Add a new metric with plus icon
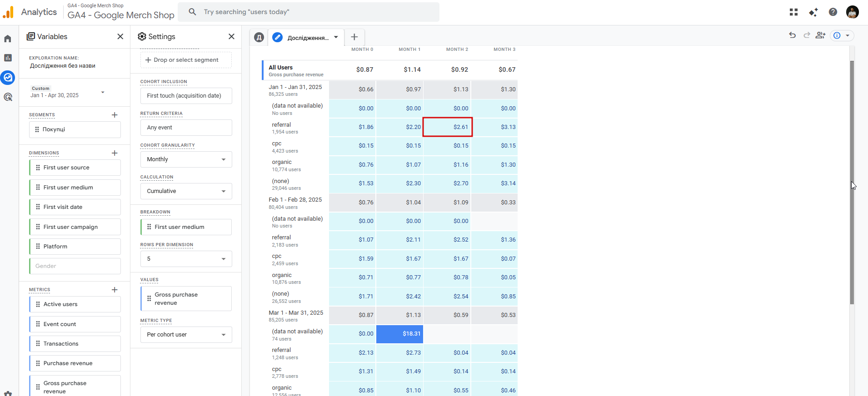The image size is (868, 396). (115, 290)
